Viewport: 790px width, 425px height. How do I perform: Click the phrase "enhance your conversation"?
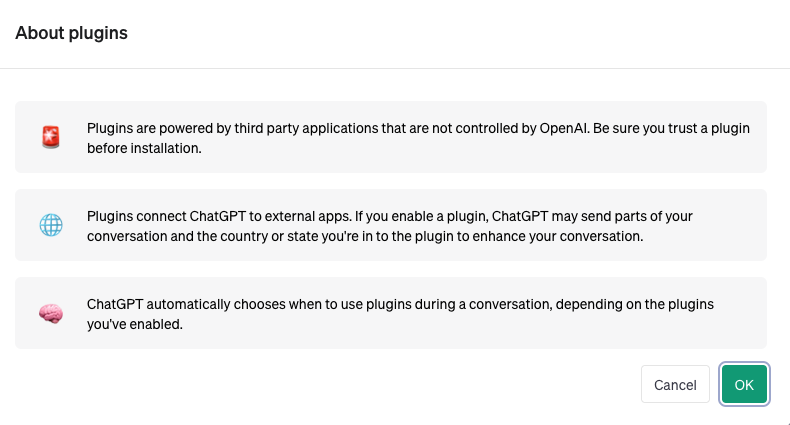557,236
